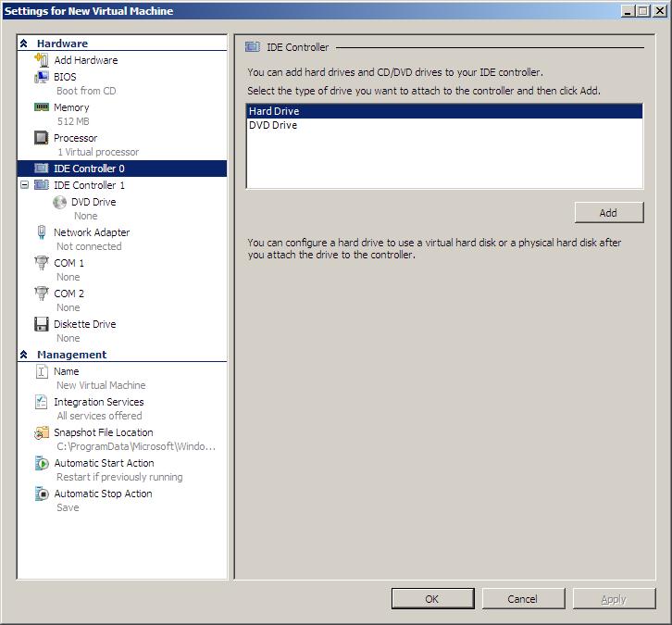Open Integration Services settings

pos(98,402)
